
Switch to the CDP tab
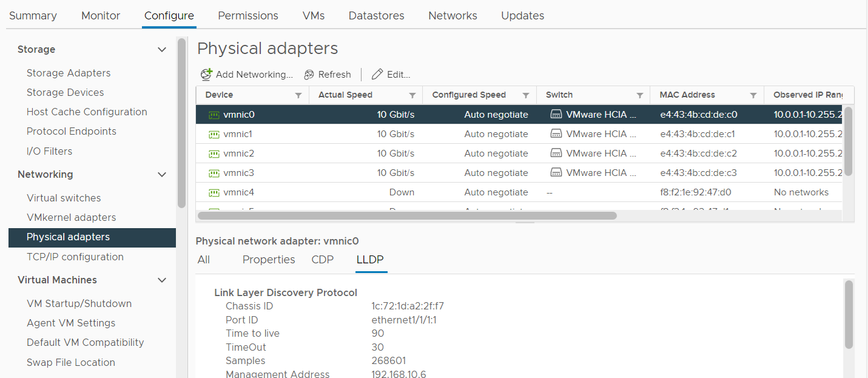coord(322,260)
